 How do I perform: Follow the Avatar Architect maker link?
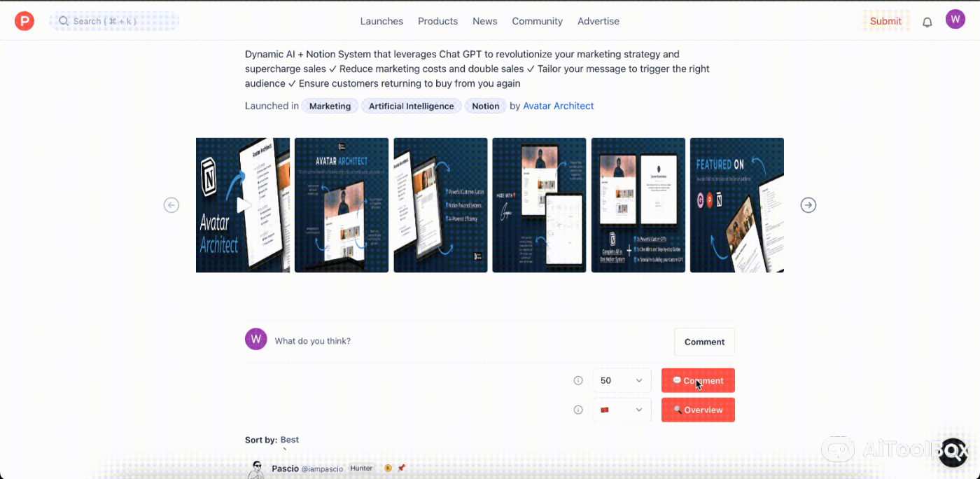coord(558,106)
